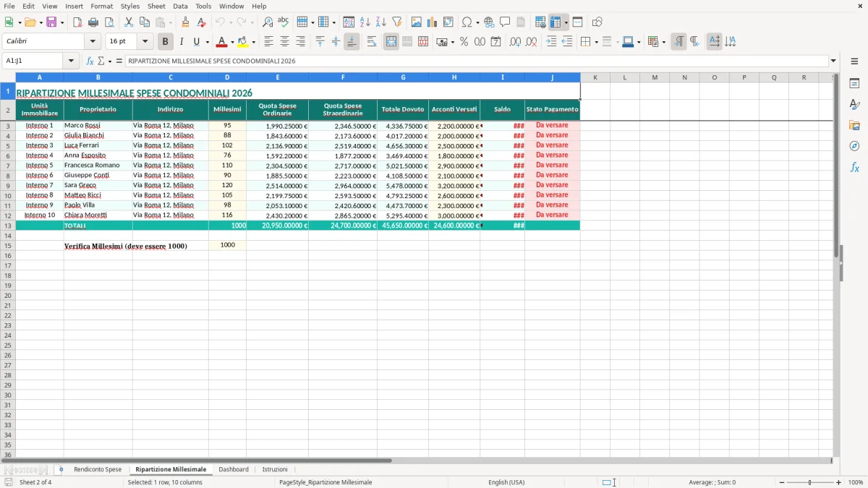Open the Sidebar Styles panel

pos(854,104)
